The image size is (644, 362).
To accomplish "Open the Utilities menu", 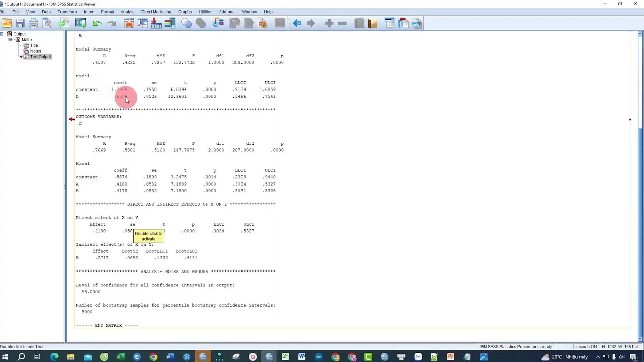I will [205, 12].
